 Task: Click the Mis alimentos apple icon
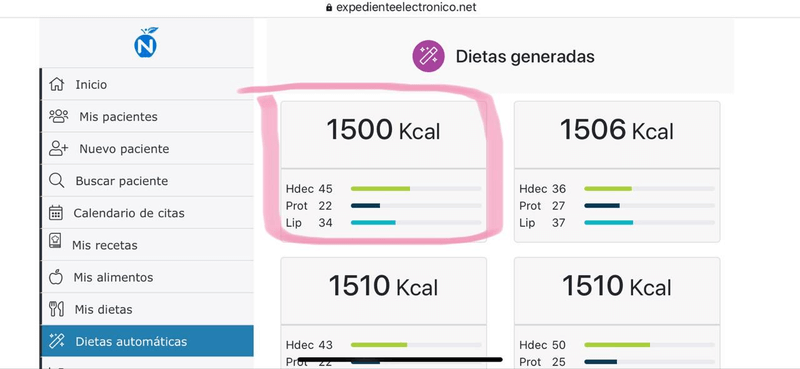[56, 277]
